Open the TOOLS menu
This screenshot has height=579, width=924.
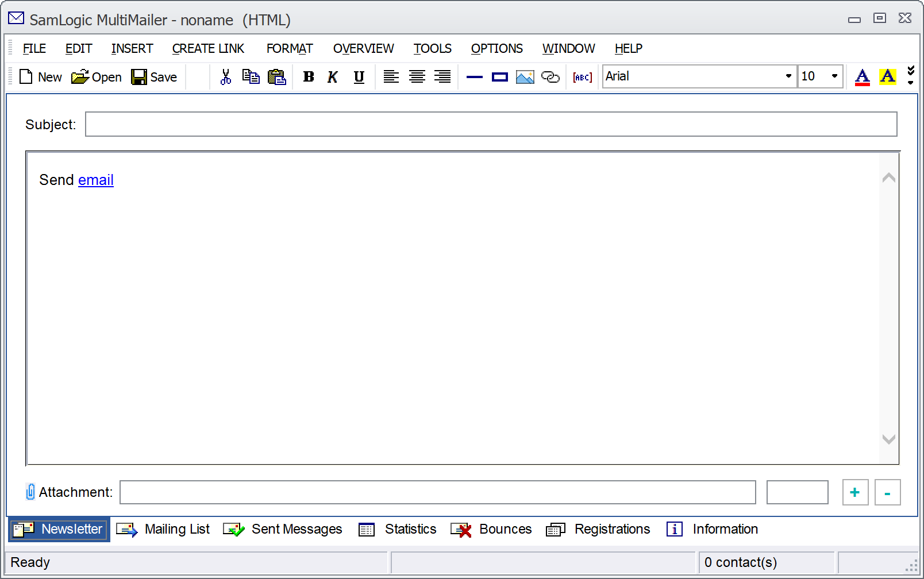pyautogui.click(x=433, y=49)
